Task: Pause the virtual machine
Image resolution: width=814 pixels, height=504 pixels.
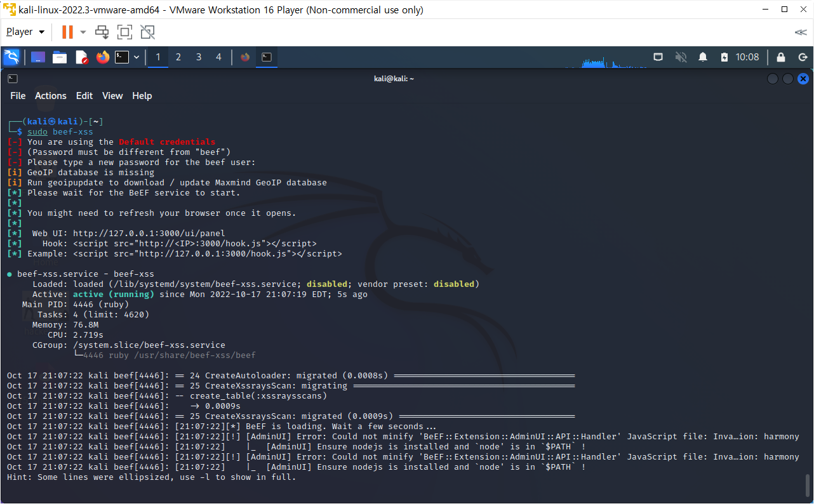Action: pos(67,32)
